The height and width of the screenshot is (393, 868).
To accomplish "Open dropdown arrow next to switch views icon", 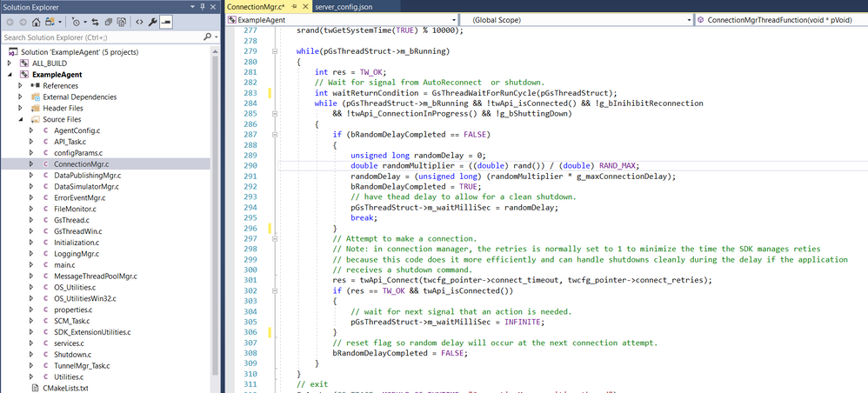I will (60, 23).
